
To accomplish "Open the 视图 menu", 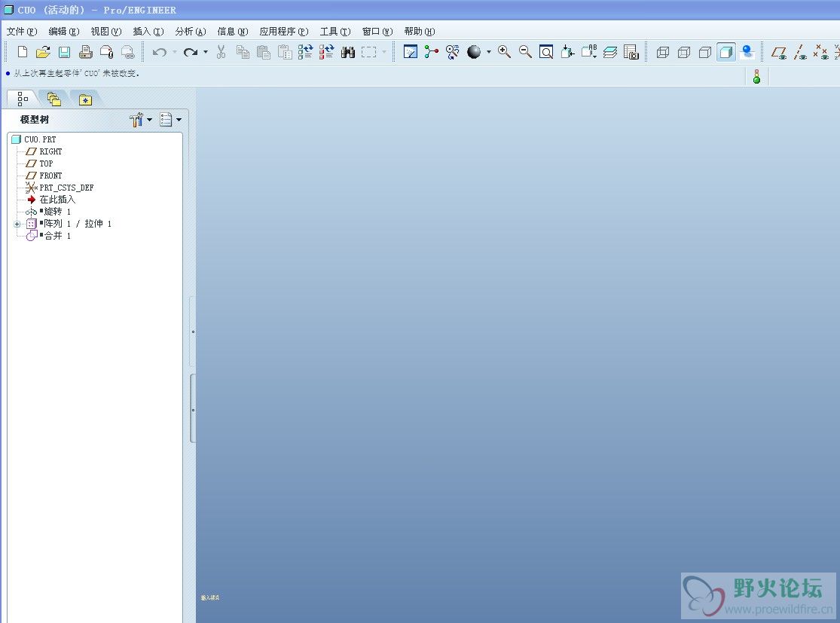I will point(106,32).
